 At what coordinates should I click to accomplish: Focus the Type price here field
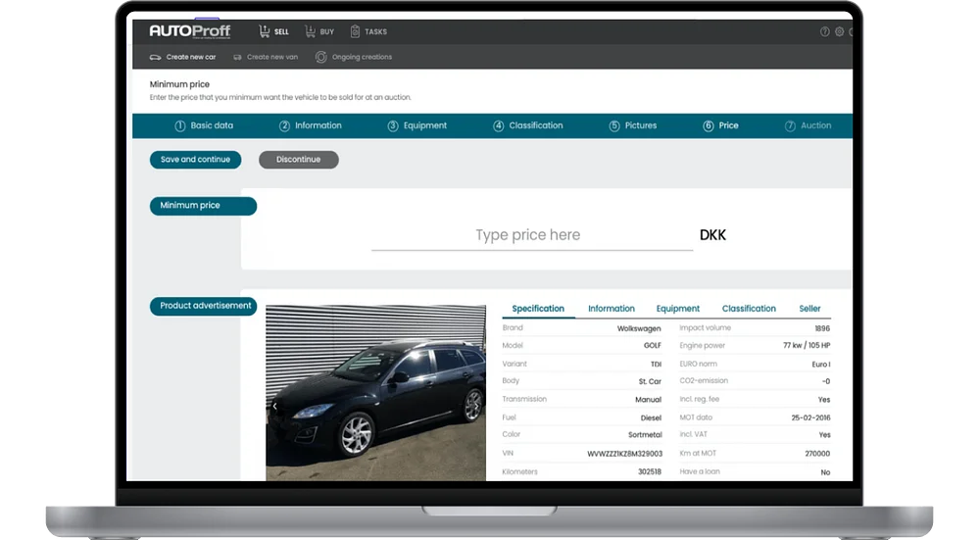(x=532, y=235)
